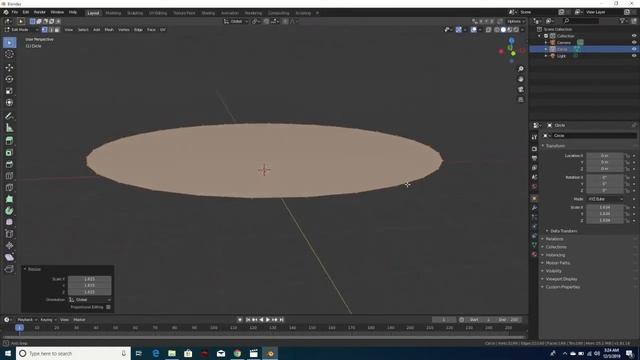The width and height of the screenshot is (640, 360).
Task: Expand the Viewport Display panel
Action: click(561, 279)
